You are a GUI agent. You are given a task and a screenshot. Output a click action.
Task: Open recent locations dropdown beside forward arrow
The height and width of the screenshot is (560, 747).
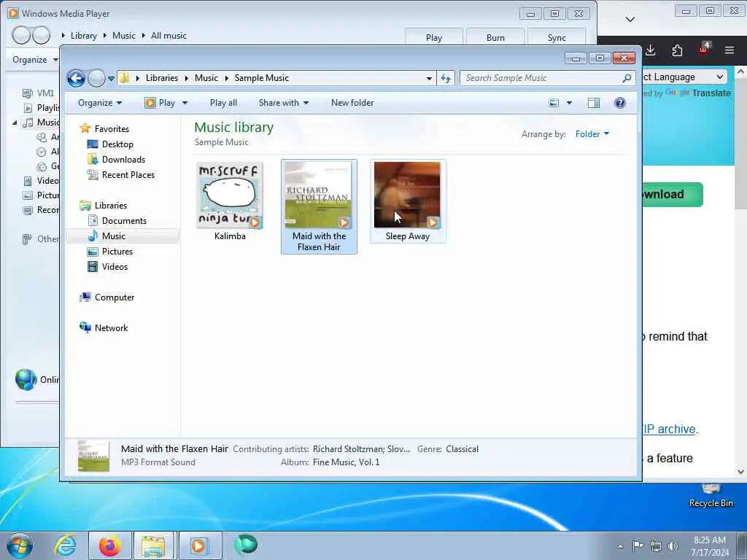tap(111, 79)
